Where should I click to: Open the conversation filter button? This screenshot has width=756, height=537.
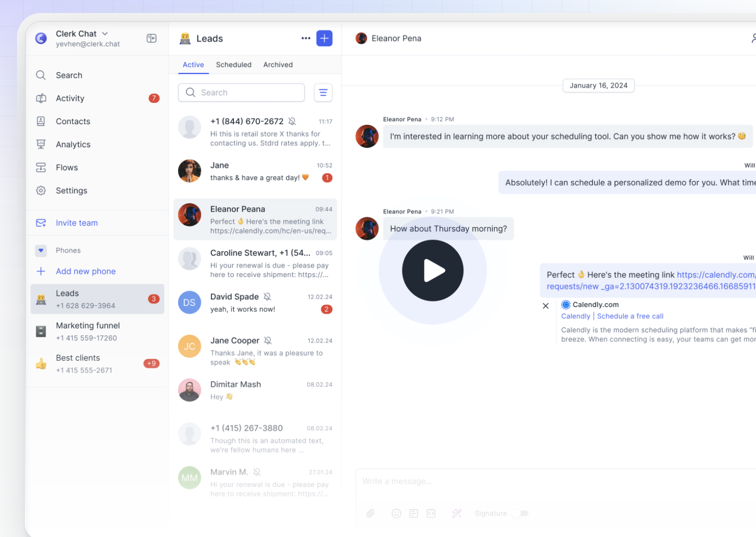click(x=323, y=92)
